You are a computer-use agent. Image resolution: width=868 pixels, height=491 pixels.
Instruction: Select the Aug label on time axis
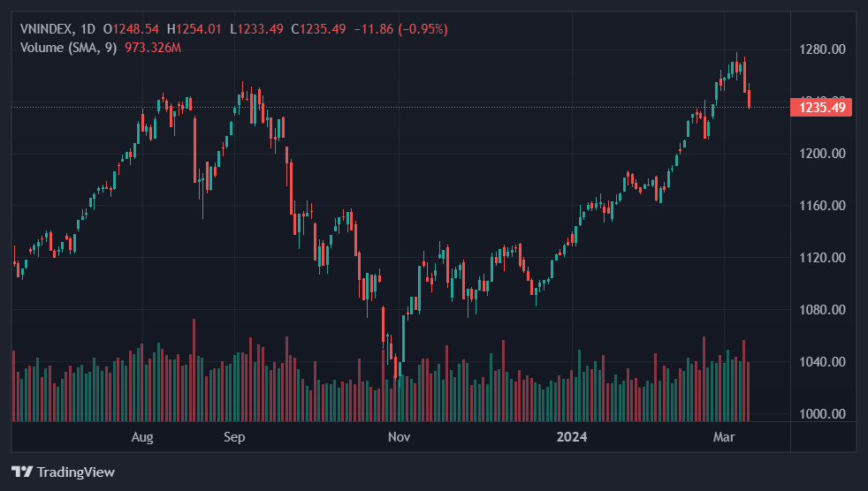click(x=142, y=436)
